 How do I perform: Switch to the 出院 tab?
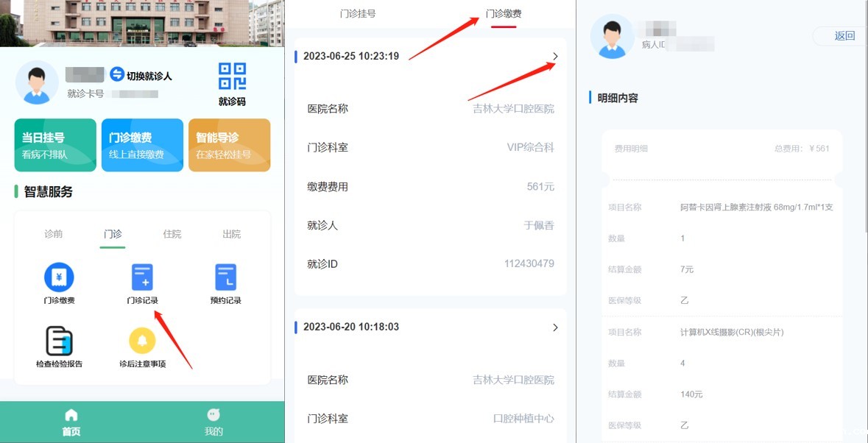(231, 234)
